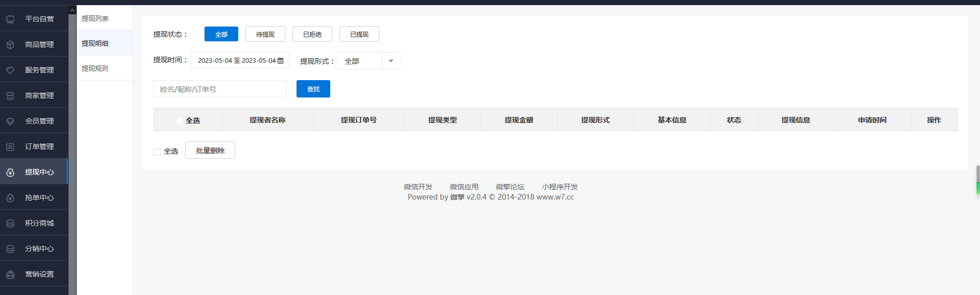
Task: Click the 商品管理 cube icon
Action: click(x=10, y=44)
